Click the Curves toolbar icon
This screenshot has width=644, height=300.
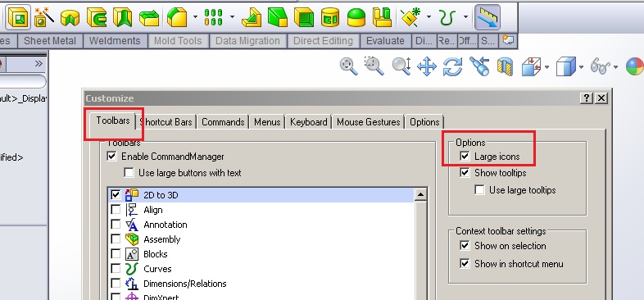pyautogui.click(x=447, y=18)
